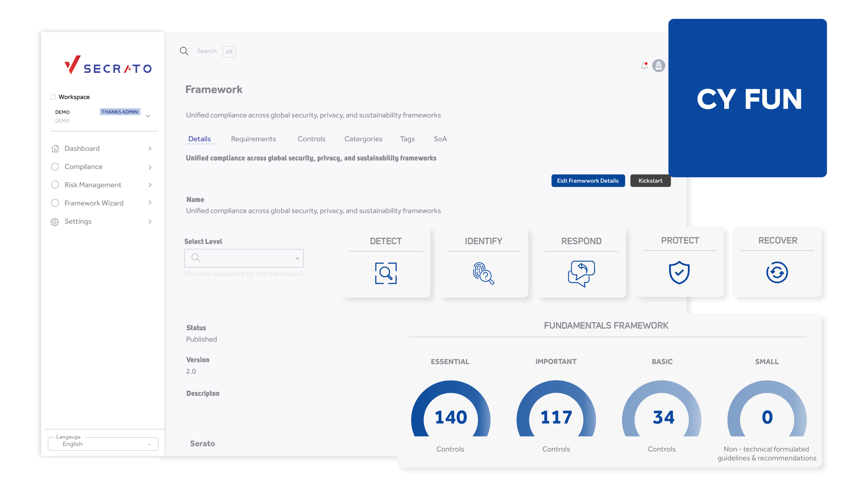This screenshot has width=868, height=488.
Task: Expand the DEMO workspace dropdown chevron
Action: pos(148,116)
